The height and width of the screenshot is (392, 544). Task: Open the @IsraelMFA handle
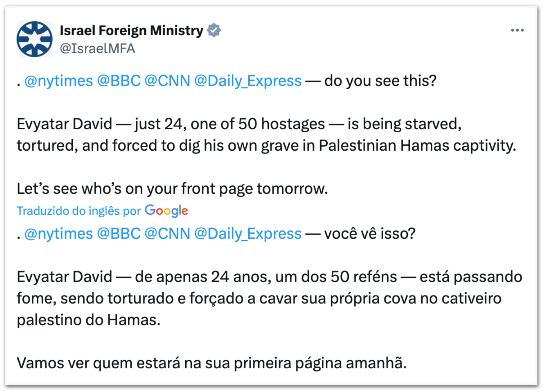click(98, 48)
